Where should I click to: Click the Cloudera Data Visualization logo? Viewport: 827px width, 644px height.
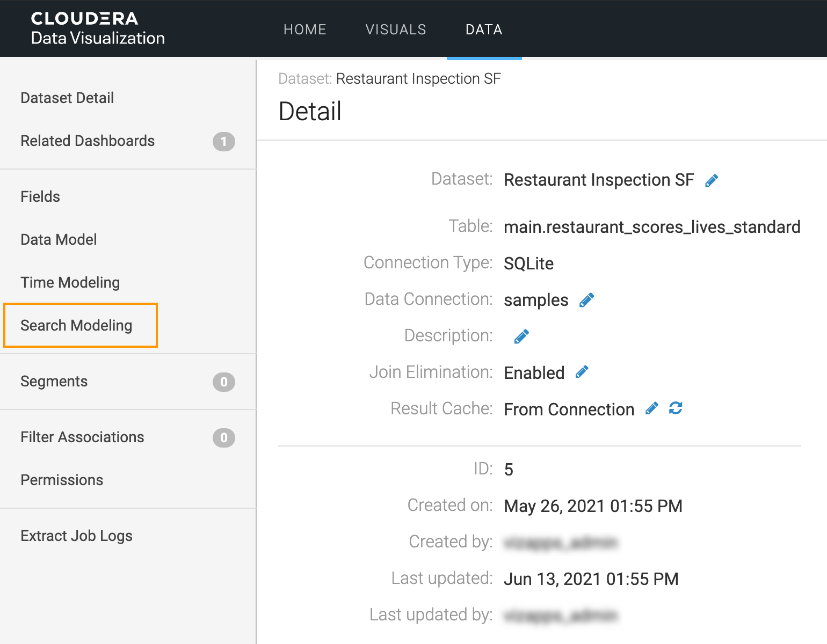coord(98,28)
